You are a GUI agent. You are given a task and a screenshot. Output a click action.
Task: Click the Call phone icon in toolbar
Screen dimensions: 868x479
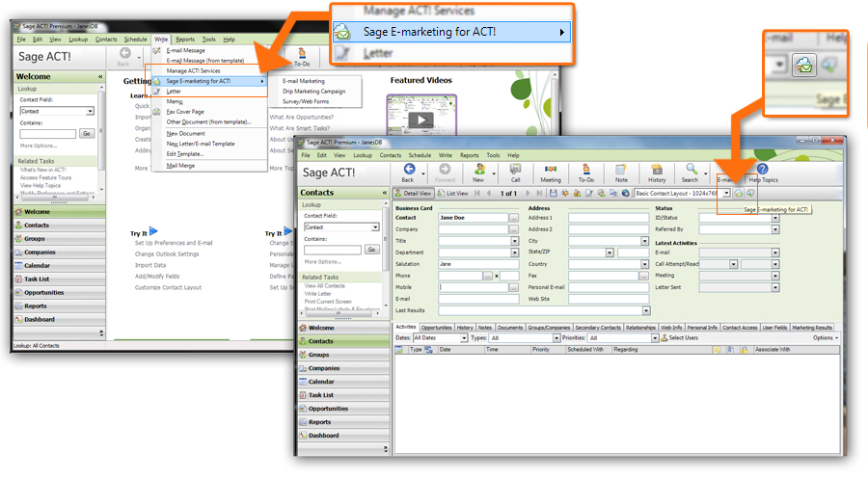coord(515,170)
